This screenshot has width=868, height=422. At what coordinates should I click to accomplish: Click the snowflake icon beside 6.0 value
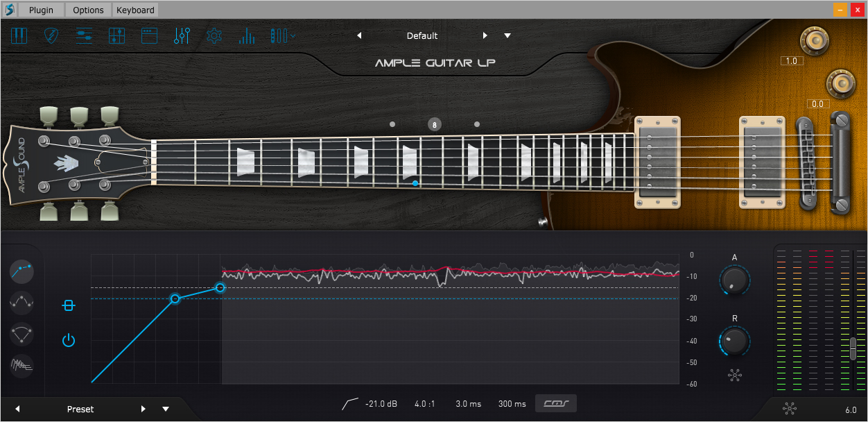tap(789, 410)
